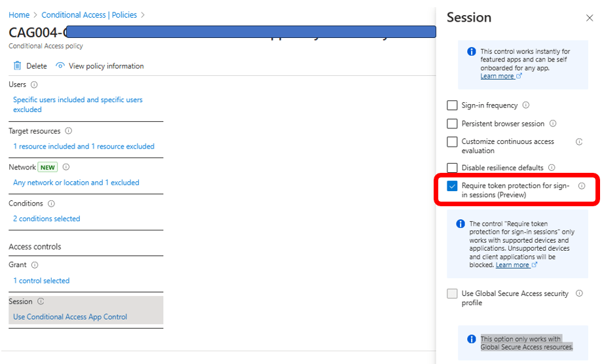Open Conditional Access | Policies breadcrumb
The height and width of the screenshot is (364, 604).
(89, 14)
